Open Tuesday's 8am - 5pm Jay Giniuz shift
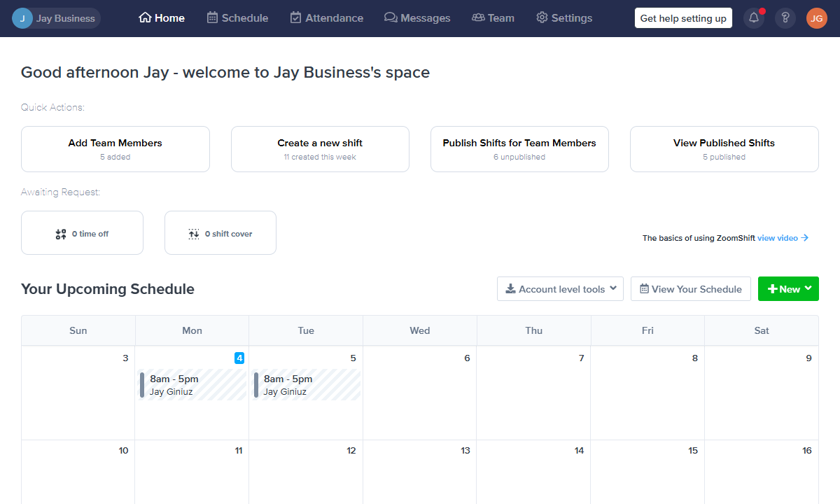The width and height of the screenshot is (840, 504). tap(307, 385)
